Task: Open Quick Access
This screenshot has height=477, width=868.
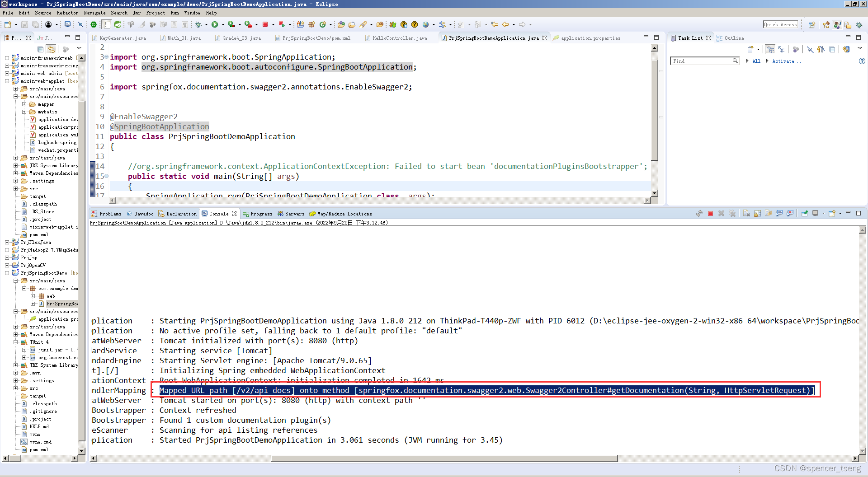Action: click(781, 24)
